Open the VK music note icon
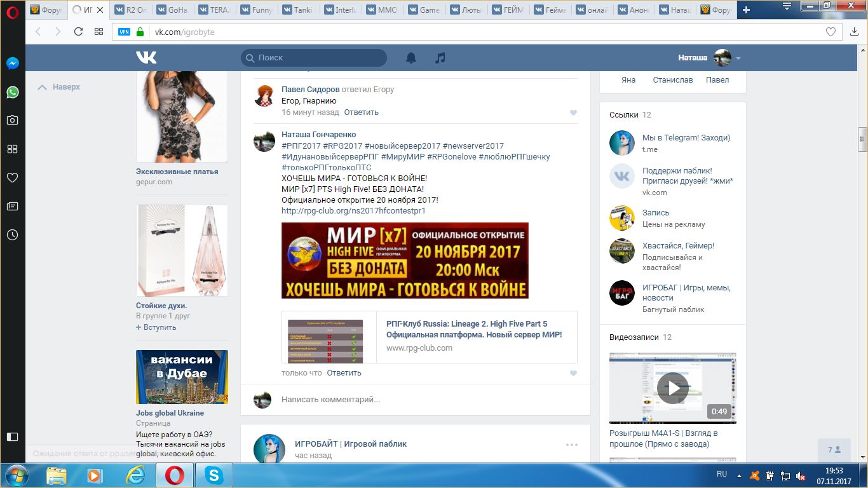The image size is (868, 488). coord(440,58)
